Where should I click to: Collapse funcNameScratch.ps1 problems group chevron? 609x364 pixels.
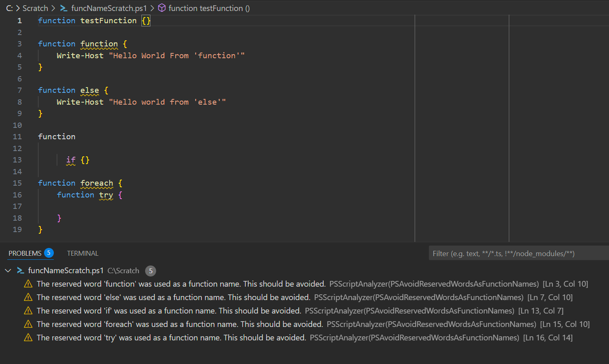8,270
